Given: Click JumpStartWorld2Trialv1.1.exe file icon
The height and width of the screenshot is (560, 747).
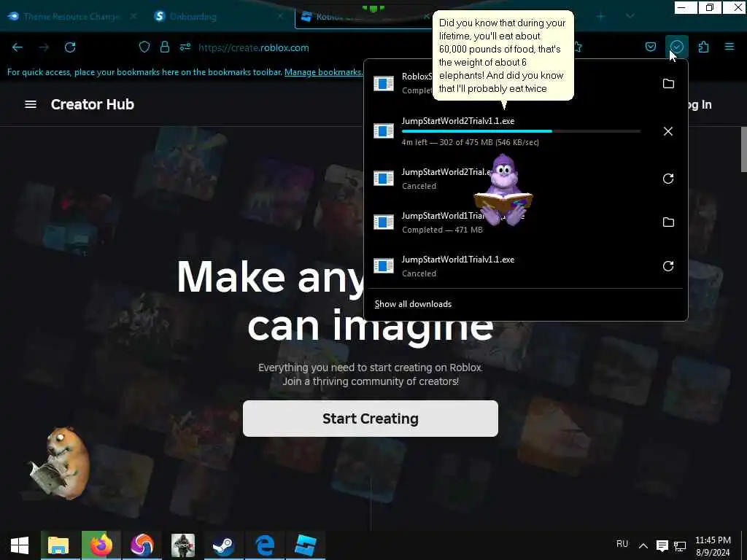Looking at the screenshot, I should (384, 131).
